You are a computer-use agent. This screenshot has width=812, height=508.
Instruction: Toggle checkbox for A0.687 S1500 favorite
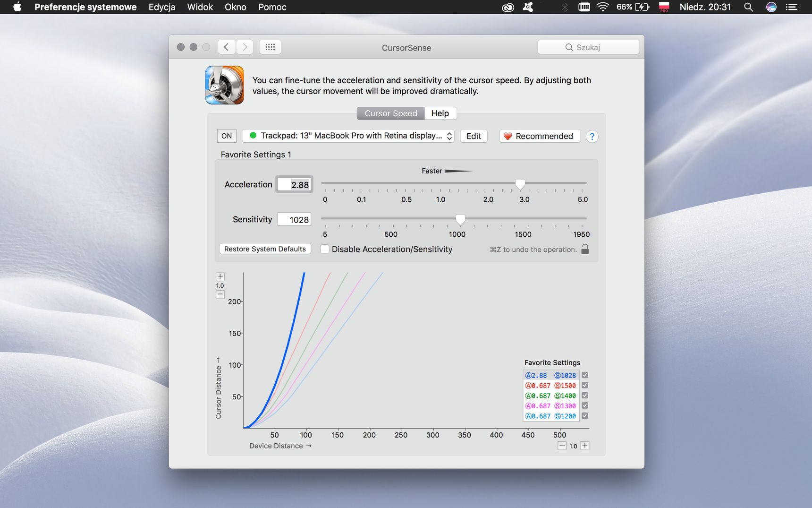585,385
